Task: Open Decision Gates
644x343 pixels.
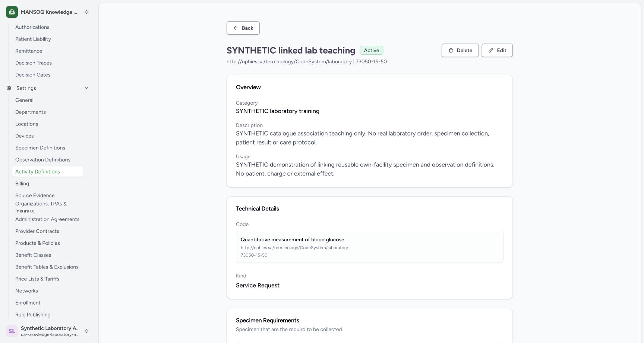Action: point(33,75)
